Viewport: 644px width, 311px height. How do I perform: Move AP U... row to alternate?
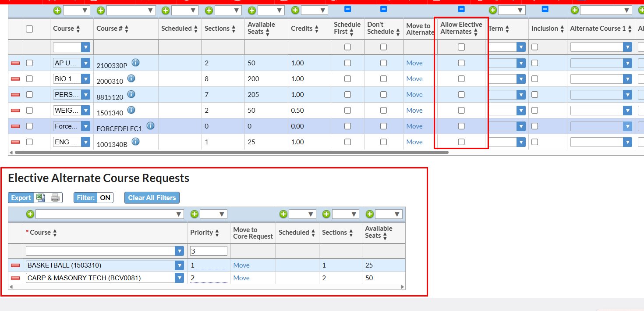coord(414,63)
